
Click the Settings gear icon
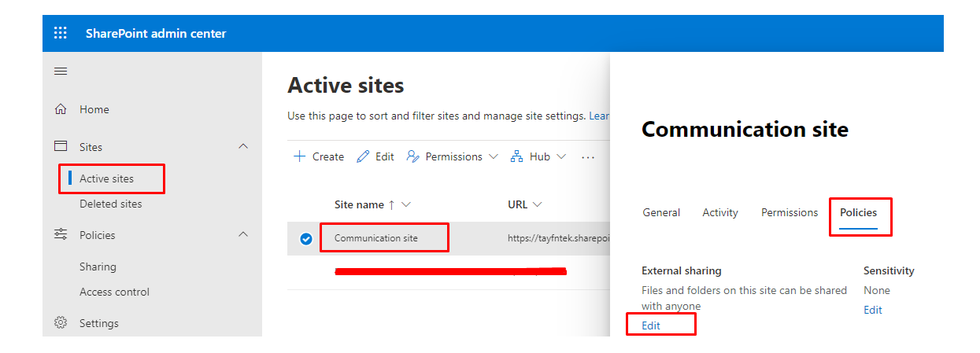(61, 323)
